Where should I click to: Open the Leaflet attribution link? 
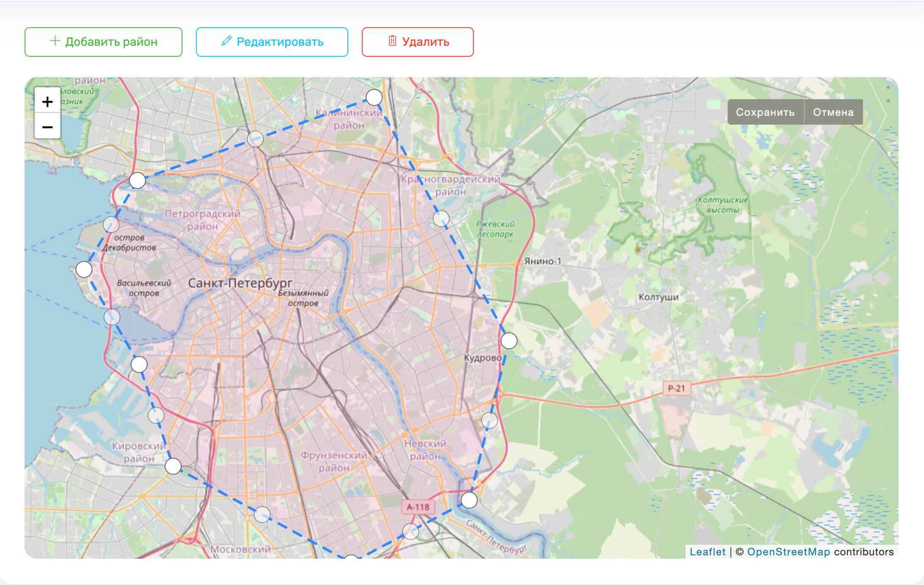click(x=707, y=552)
